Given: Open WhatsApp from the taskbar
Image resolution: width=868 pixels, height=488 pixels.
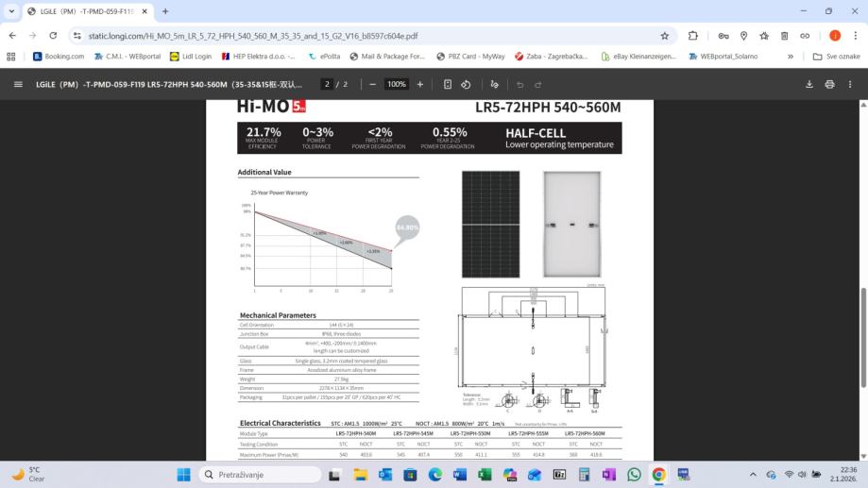Looking at the screenshot, I should coord(634,474).
